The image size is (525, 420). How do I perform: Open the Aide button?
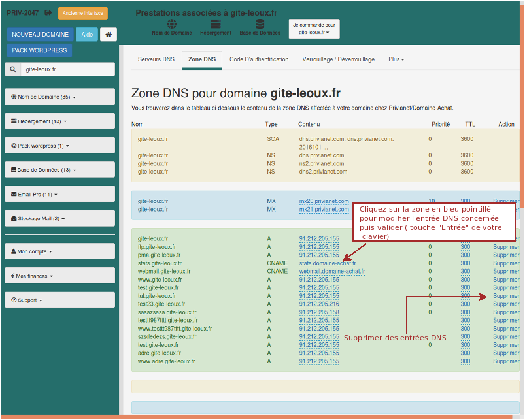[87, 35]
